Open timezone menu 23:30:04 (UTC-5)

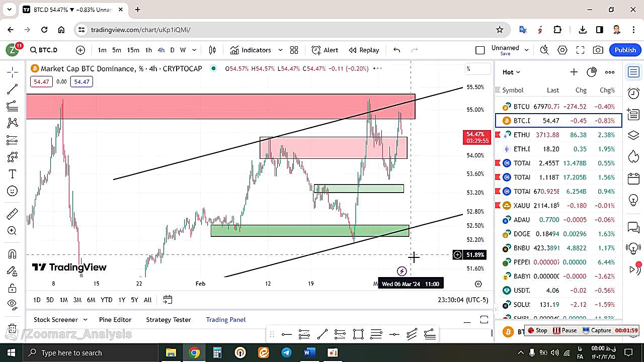[x=463, y=300]
